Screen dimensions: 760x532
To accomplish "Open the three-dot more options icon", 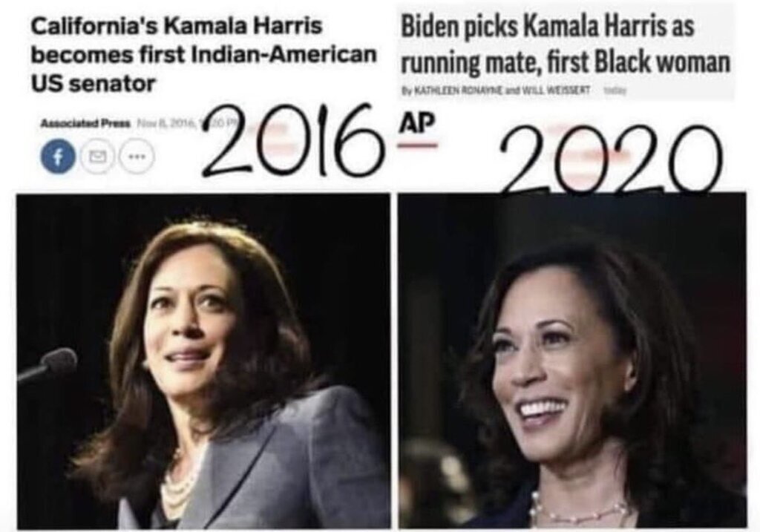I will [x=136, y=157].
